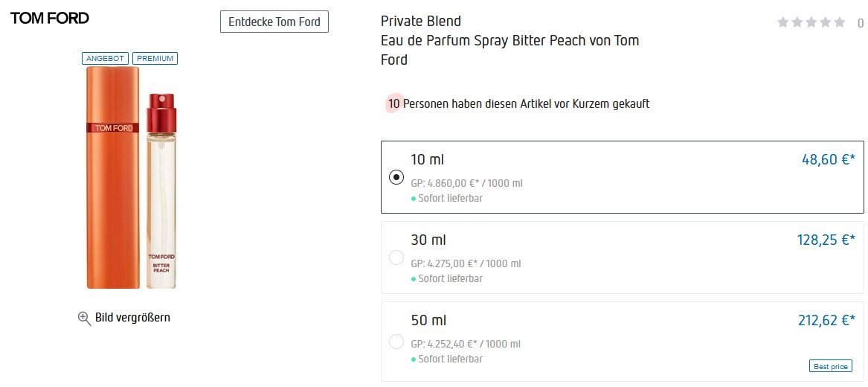Click the Tom Ford brand logo
868x387 pixels.
coord(50,19)
